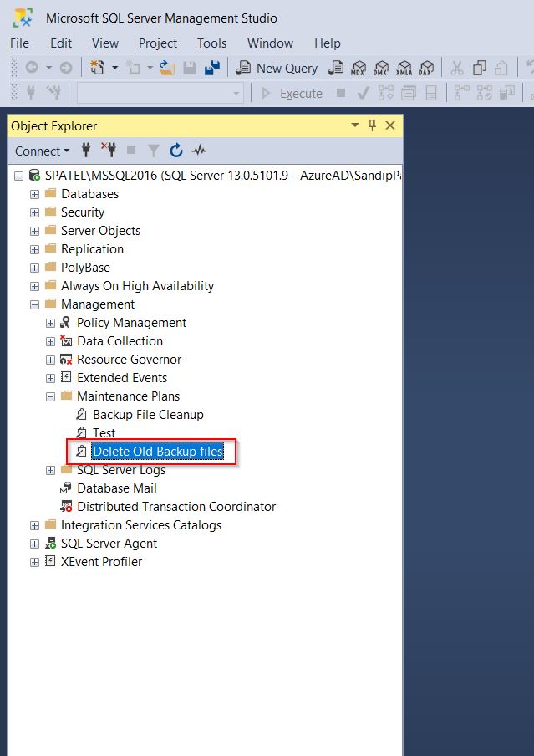Screen dimensions: 534x756
Task: Expand the PolyBase node
Action: (34, 268)
